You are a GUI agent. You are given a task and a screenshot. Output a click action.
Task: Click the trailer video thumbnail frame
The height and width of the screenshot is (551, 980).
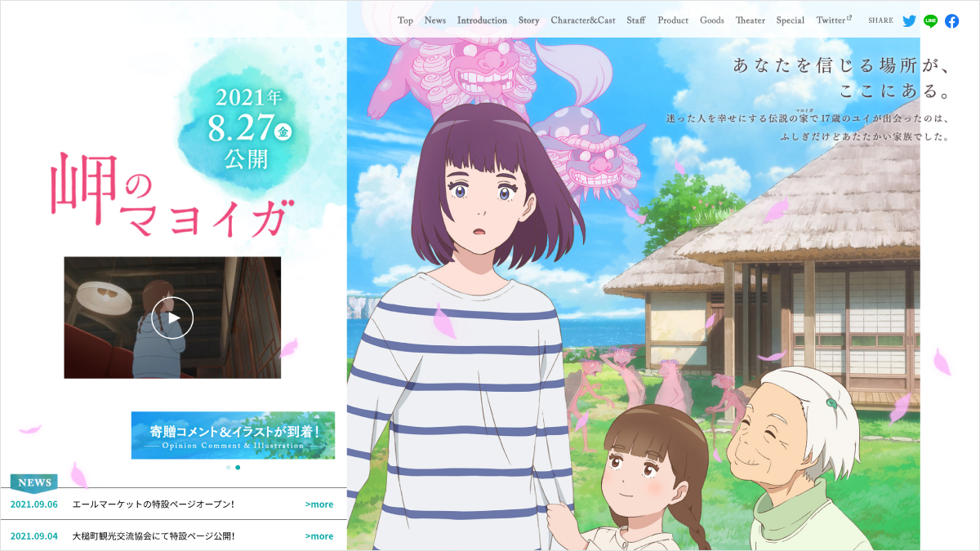coord(172,318)
